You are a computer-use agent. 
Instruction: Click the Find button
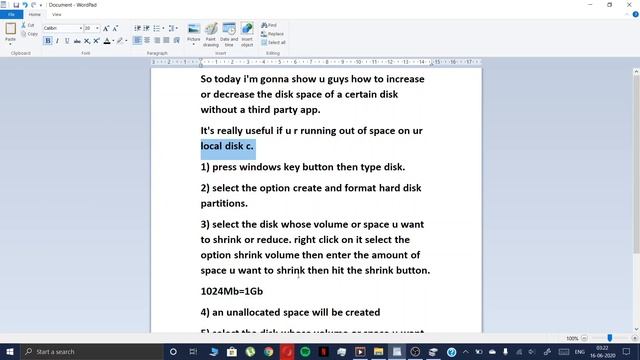click(269, 25)
